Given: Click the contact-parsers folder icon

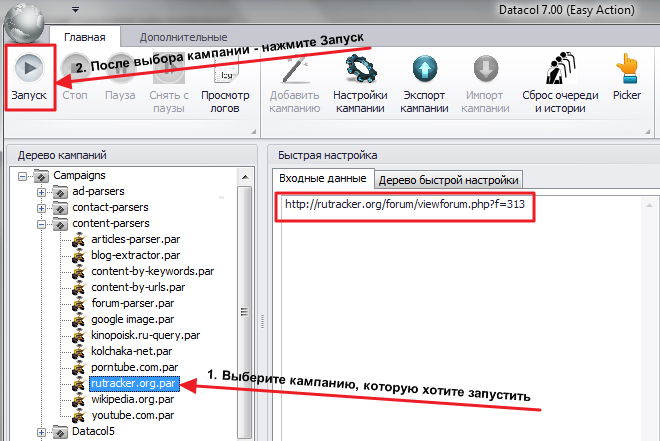Looking at the screenshot, I should (x=61, y=208).
